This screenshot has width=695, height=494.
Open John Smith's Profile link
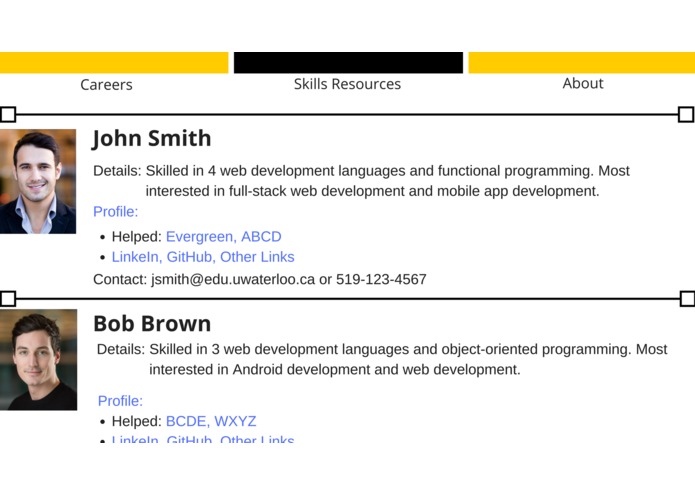(x=116, y=212)
